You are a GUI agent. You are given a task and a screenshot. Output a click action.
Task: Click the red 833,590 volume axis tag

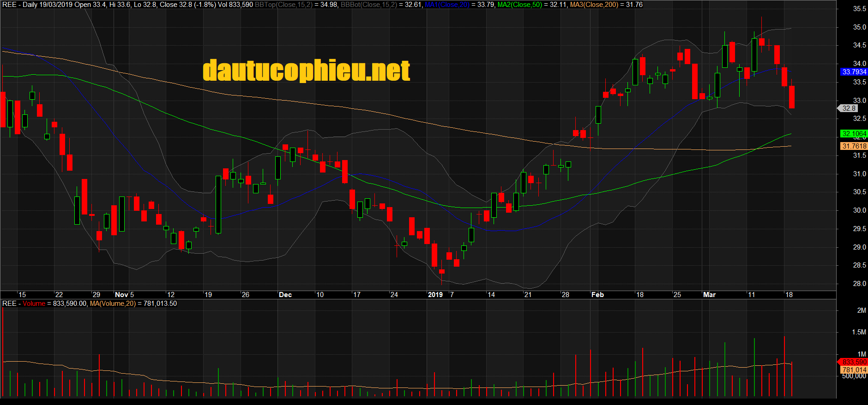point(853,362)
